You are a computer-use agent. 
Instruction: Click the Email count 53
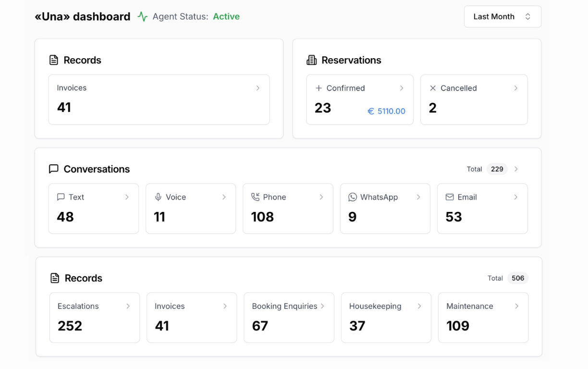click(453, 217)
